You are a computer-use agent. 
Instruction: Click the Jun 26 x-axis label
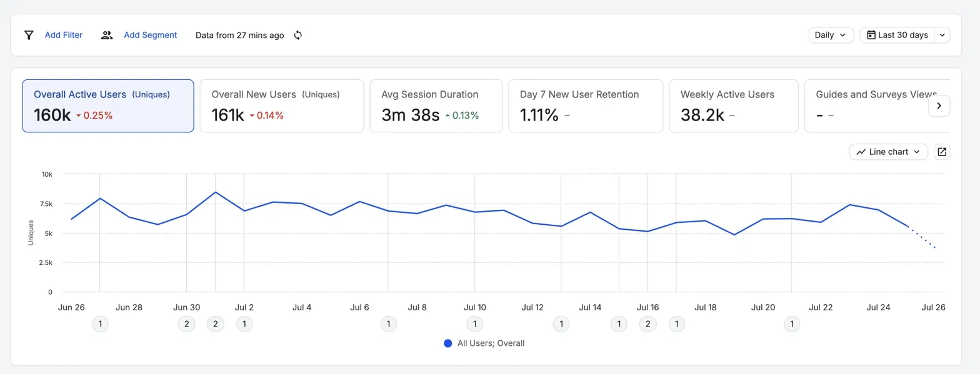[71, 307]
